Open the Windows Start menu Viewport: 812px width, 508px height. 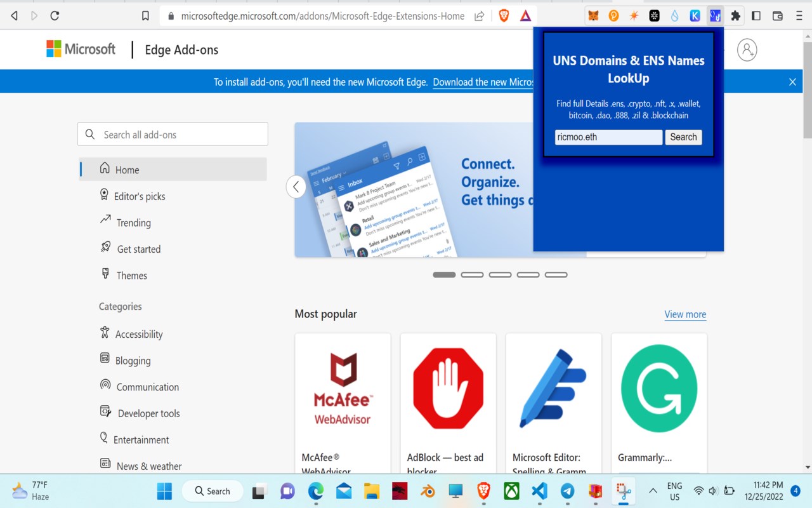point(164,491)
